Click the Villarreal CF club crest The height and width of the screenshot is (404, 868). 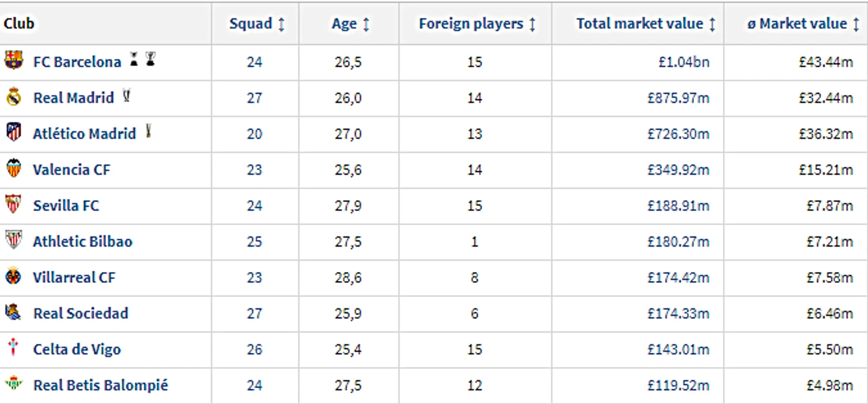coord(13,276)
